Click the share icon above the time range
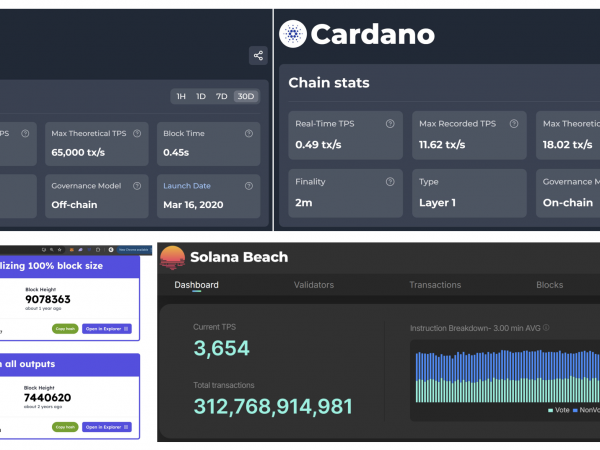This screenshot has height=450, width=600. click(x=258, y=55)
